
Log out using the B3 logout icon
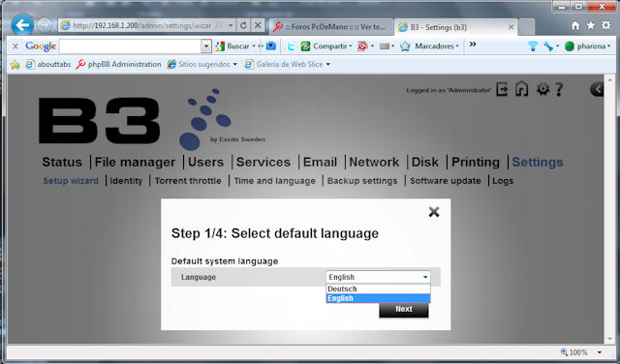click(x=502, y=89)
